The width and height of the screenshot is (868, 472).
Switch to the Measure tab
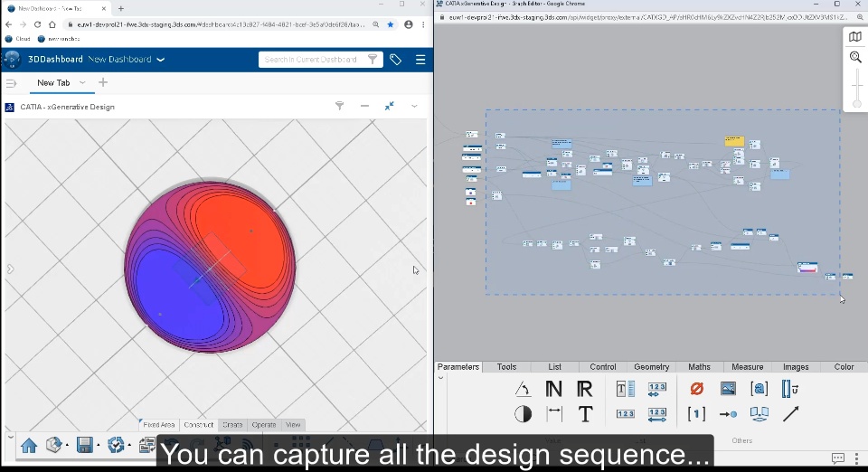748,367
